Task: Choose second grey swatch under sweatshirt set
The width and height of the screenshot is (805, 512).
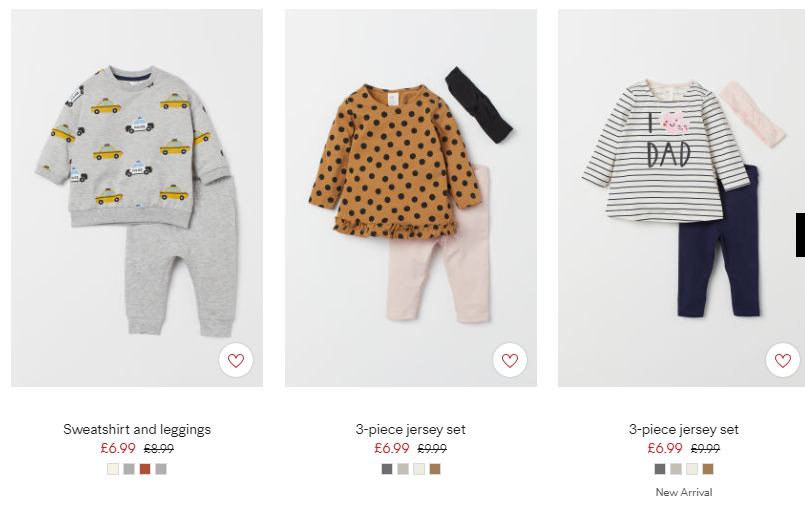Action: (129, 469)
